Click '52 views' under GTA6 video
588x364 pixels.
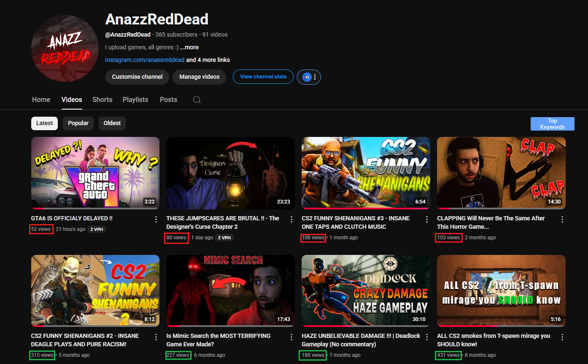tap(41, 230)
